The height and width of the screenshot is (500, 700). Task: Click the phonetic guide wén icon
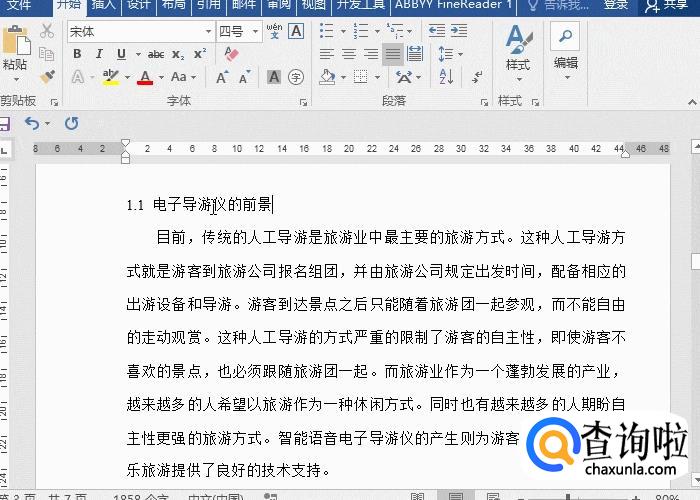point(274,31)
